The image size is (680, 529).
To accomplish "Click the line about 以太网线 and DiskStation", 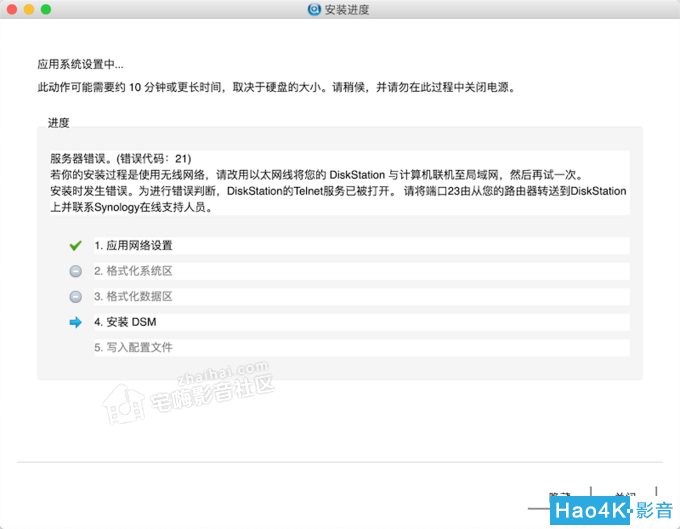I will (317, 175).
